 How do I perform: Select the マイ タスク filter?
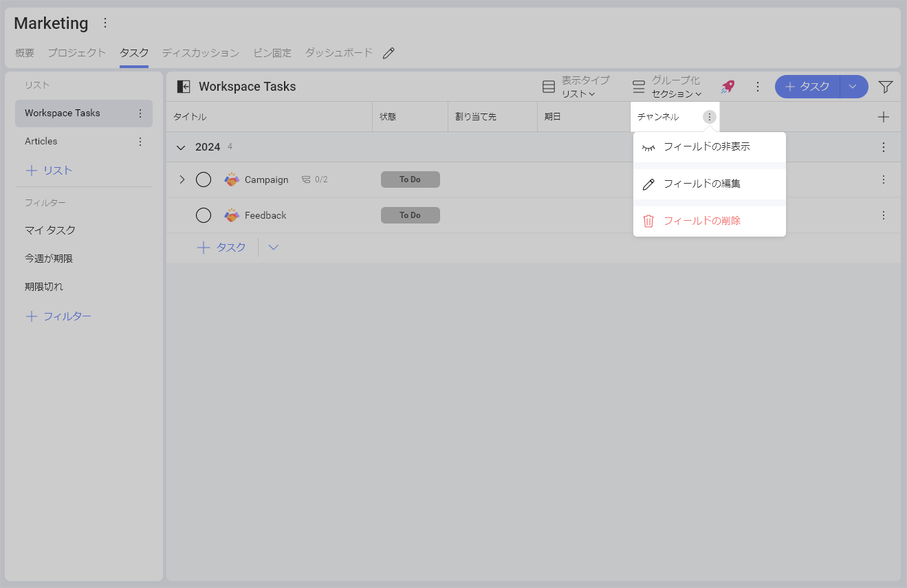[x=50, y=230]
